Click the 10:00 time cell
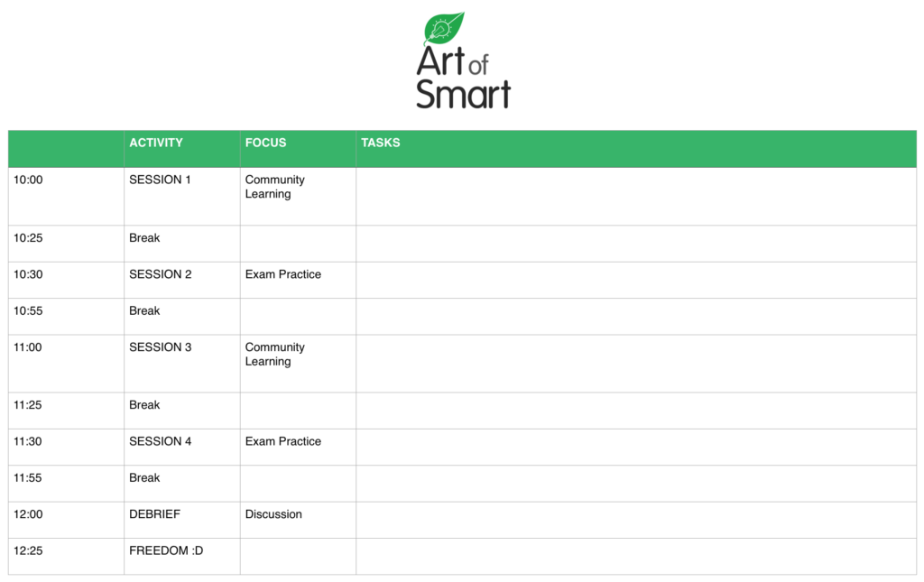 (x=29, y=180)
